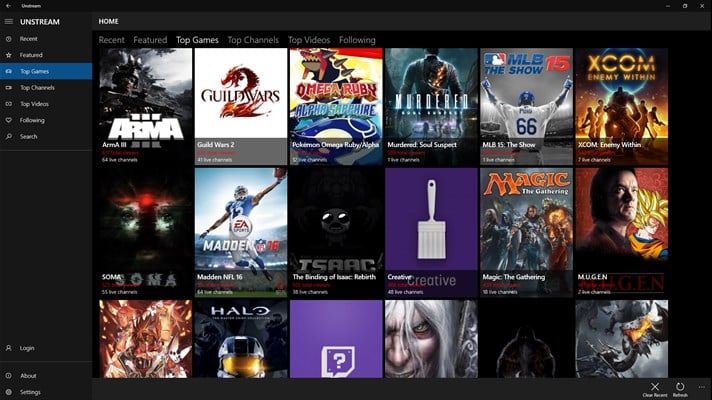The image size is (712, 400).
Task: Switch to the Following tab
Action: coord(357,40)
